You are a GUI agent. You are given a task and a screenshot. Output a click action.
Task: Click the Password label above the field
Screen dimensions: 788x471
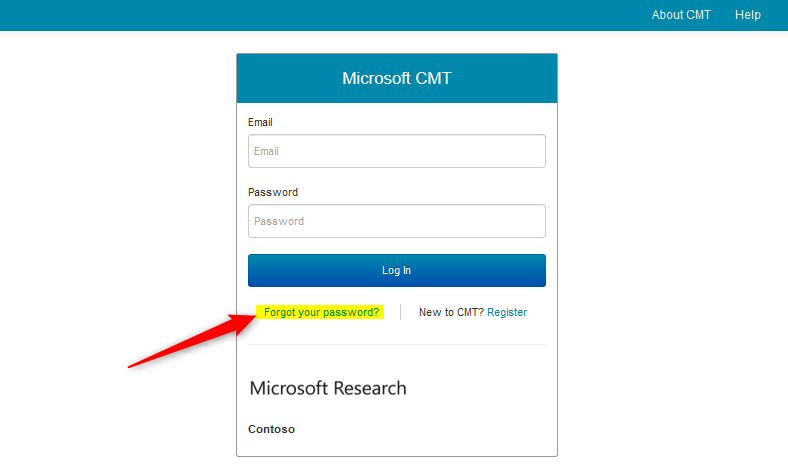[x=272, y=192]
